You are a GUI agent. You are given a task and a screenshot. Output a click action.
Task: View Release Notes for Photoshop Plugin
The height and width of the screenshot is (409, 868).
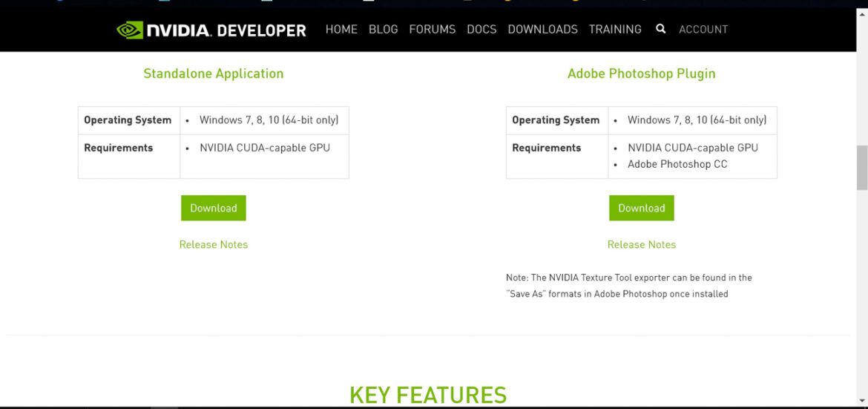coord(641,244)
